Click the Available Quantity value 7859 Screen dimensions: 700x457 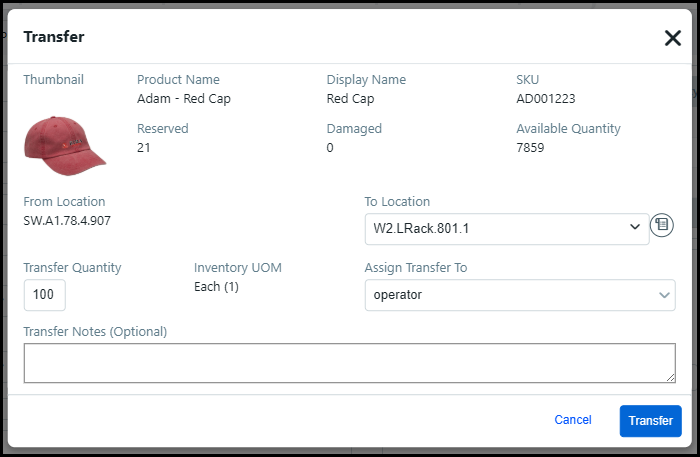(530, 148)
